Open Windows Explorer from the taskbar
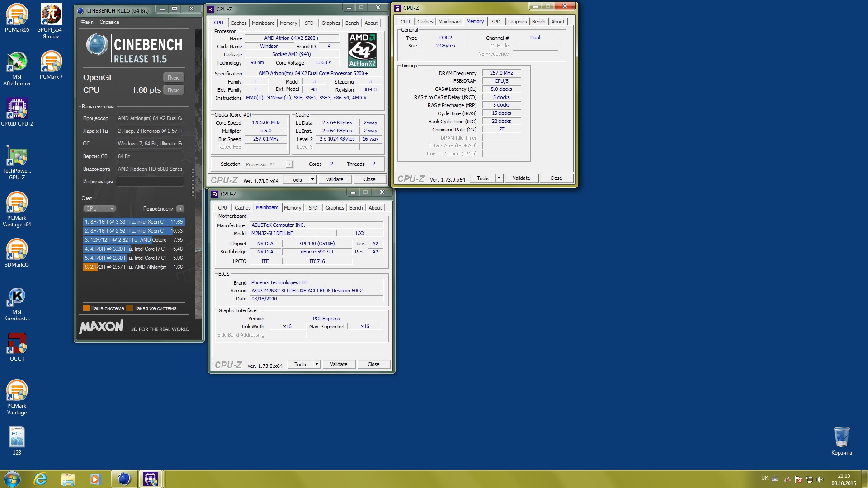Image resolution: width=868 pixels, height=488 pixels. pyautogui.click(x=68, y=479)
